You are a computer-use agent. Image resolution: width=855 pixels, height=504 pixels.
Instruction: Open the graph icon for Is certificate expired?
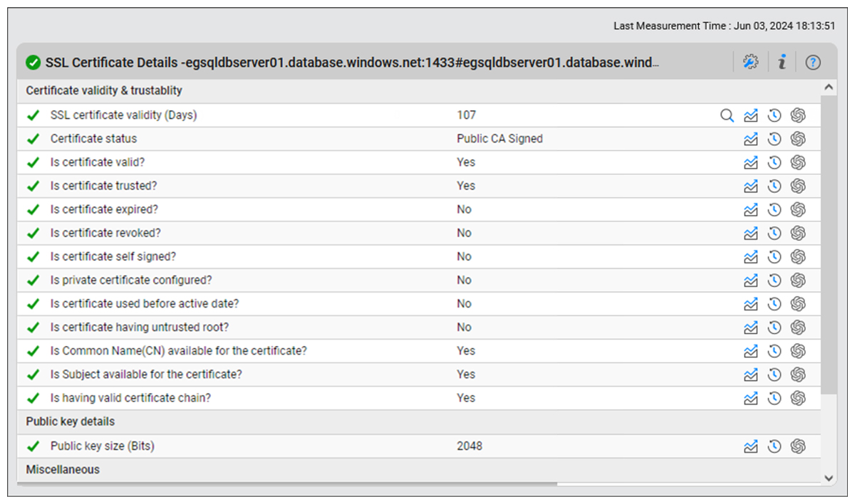pyautogui.click(x=750, y=209)
